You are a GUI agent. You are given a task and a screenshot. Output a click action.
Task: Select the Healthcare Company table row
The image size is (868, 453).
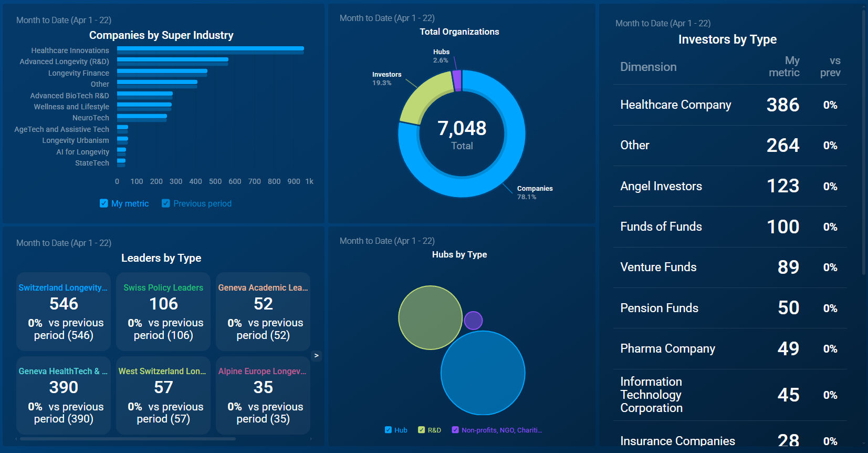click(x=730, y=105)
